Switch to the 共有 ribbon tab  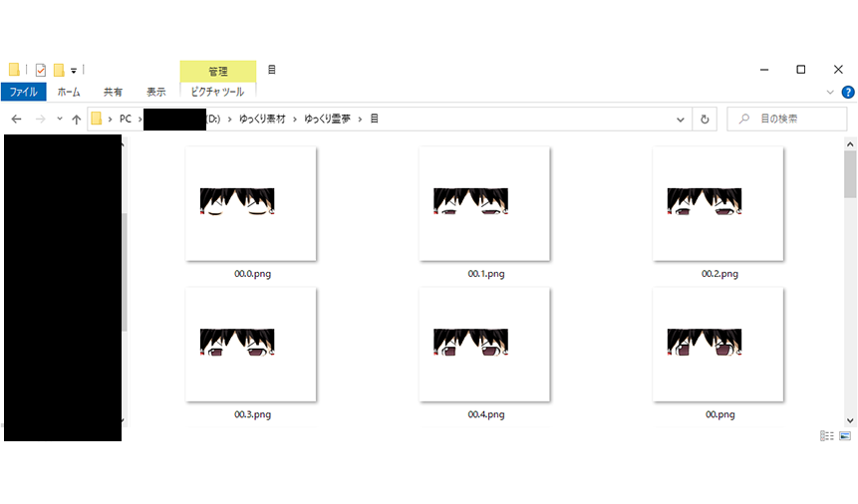pyautogui.click(x=113, y=92)
